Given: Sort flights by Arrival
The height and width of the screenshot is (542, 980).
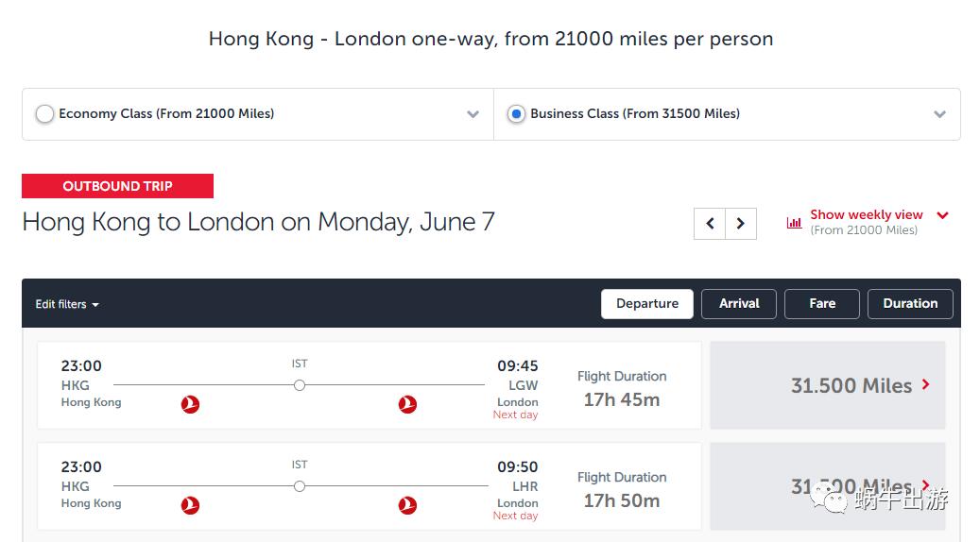Looking at the screenshot, I should tap(739, 304).
